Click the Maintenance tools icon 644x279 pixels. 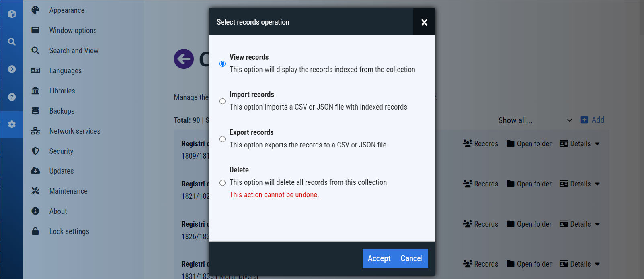click(x=35, y=191)
